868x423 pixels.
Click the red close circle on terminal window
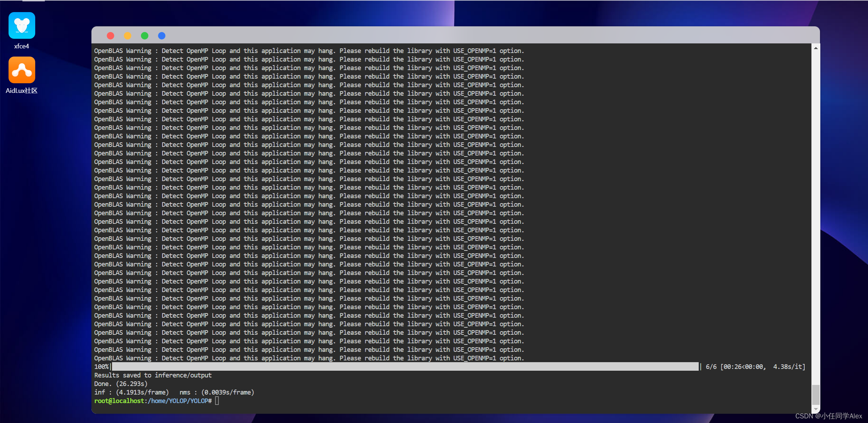[111, 36]
